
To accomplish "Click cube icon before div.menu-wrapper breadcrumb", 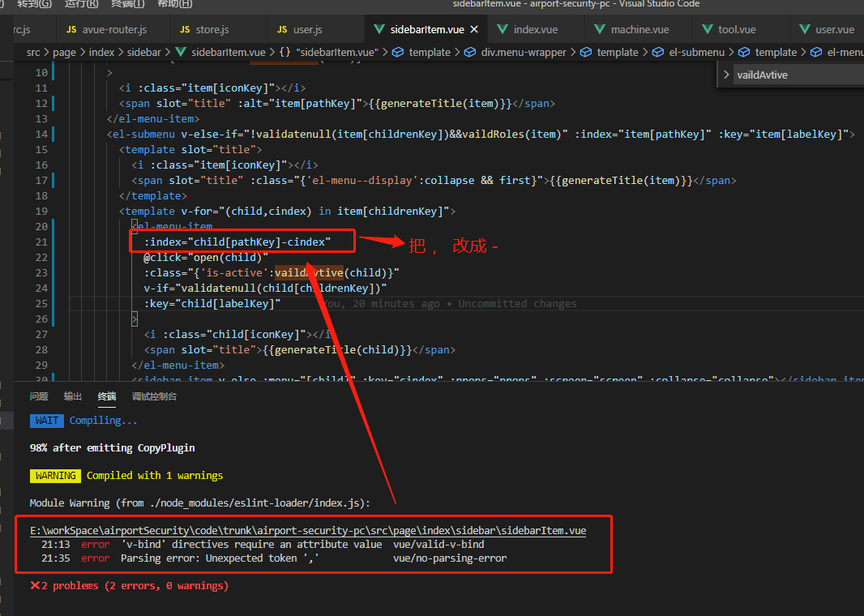I will click(x=470, y=52).
